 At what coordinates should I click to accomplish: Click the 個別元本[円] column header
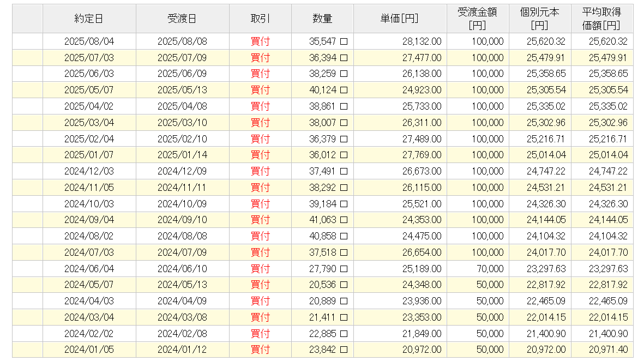(x=539, y=19)
